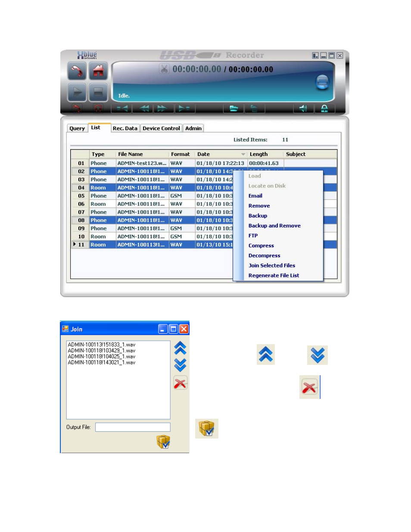The image size is (411, 532).
Task: Click the small red phone icon on bottom strip
Action: (77, 108)
